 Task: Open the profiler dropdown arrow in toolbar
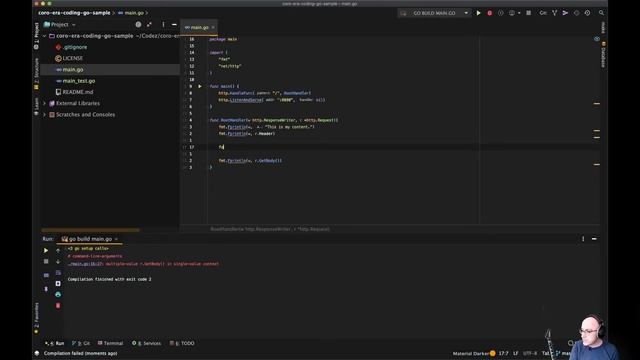click(x=519, y=13)
